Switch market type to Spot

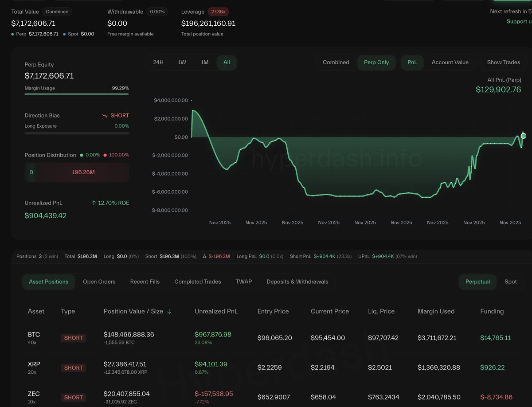(x=510, y=282)
